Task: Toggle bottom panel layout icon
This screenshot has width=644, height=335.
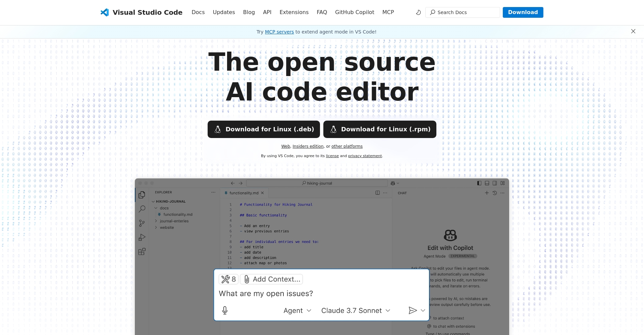Action: (487, 183)
